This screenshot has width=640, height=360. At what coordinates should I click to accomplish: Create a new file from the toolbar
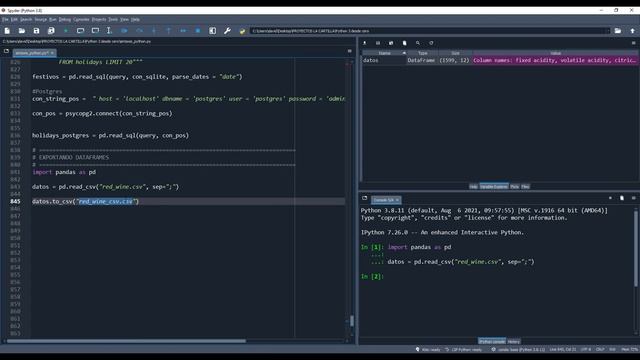click(x=7, y=31)
